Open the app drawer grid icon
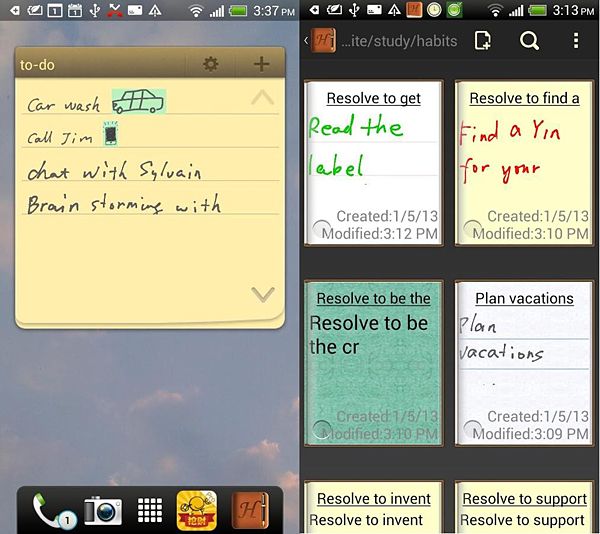 tap(150, 510)
